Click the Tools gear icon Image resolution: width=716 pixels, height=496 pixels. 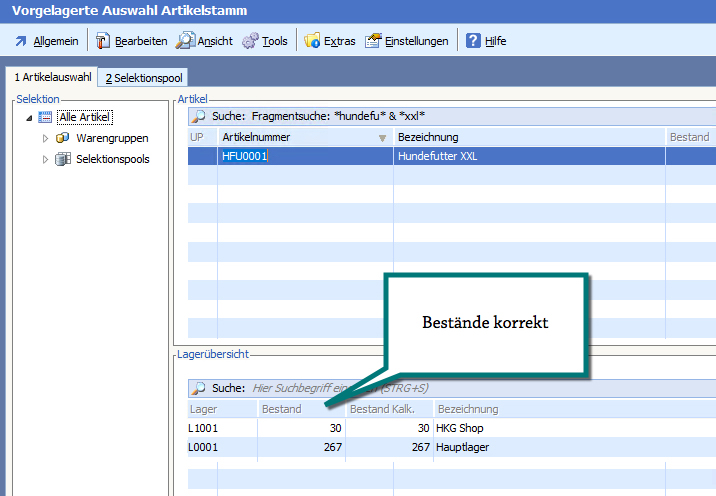(x=250, y=41)
